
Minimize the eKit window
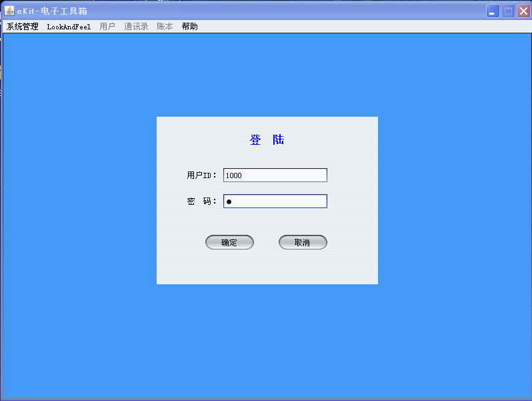tap(492, 11)
